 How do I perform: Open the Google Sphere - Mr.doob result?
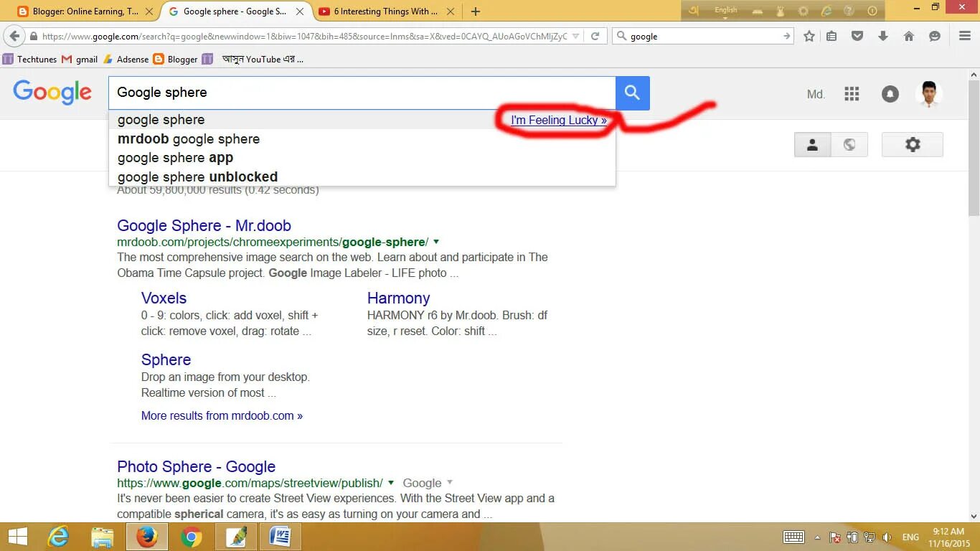(204, 226)
